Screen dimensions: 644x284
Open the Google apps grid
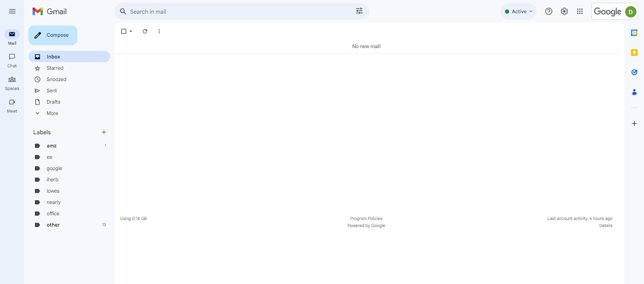point(580,11)
